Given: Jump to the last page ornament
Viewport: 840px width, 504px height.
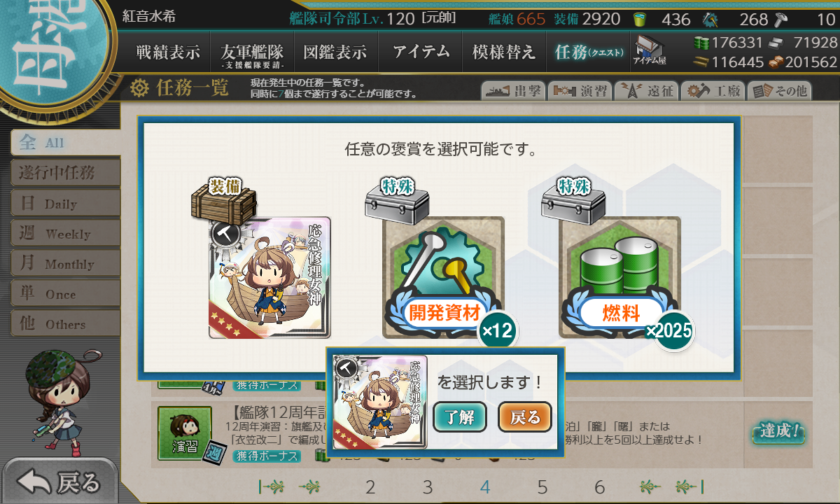Looking at the screenshot, I should point(689,486).
